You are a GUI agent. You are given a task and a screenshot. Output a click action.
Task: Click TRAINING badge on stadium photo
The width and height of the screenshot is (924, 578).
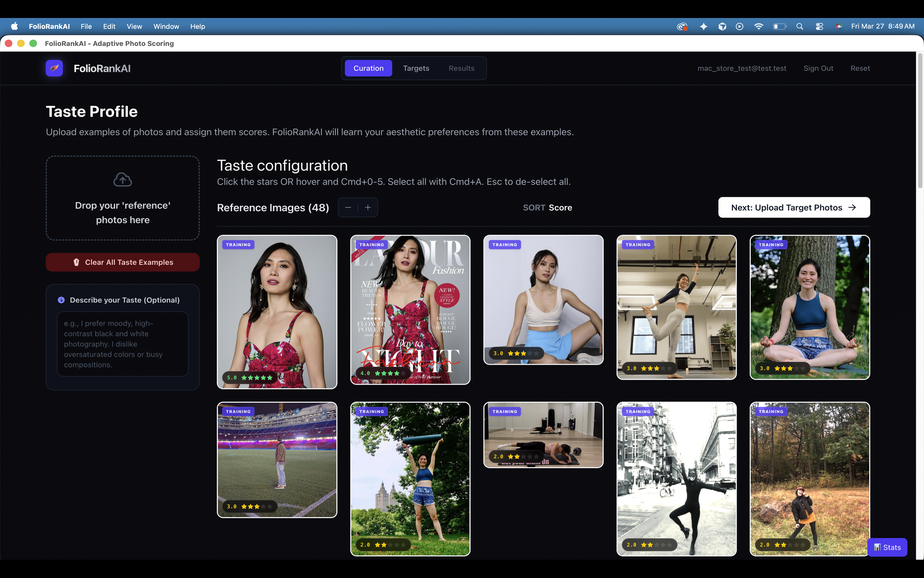pos(238,412)
